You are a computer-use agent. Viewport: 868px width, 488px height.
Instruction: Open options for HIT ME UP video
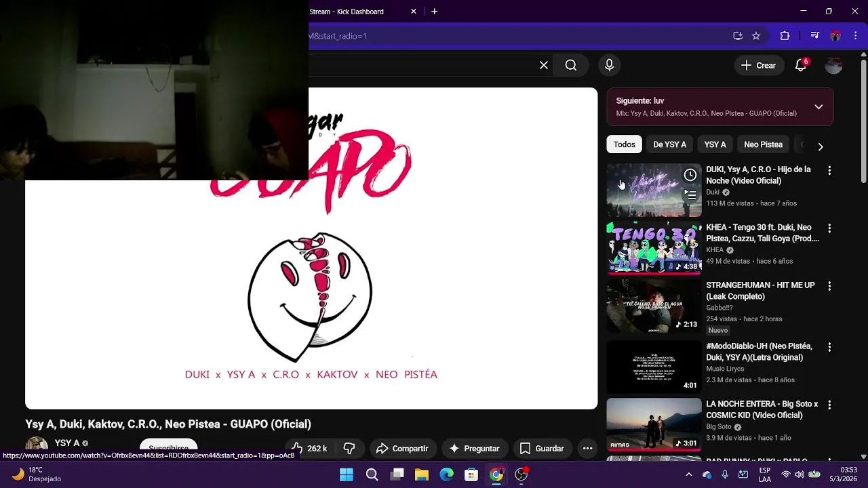[829, 287]
